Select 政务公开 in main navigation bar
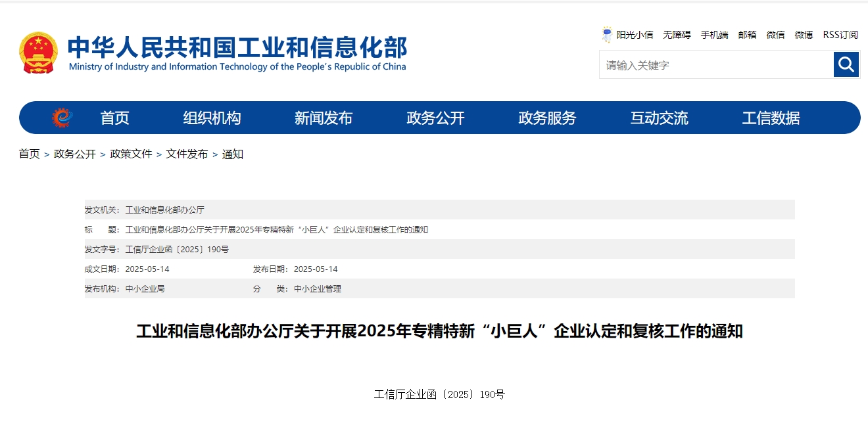The height and width of the screenshot is (427, 868). pos(435,118)
